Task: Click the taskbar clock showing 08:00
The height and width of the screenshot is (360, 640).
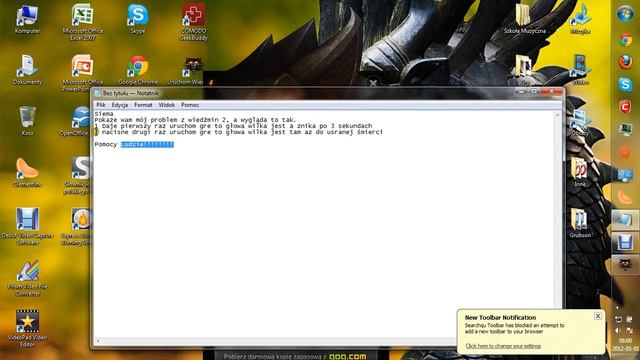Action: coord(625,340)
